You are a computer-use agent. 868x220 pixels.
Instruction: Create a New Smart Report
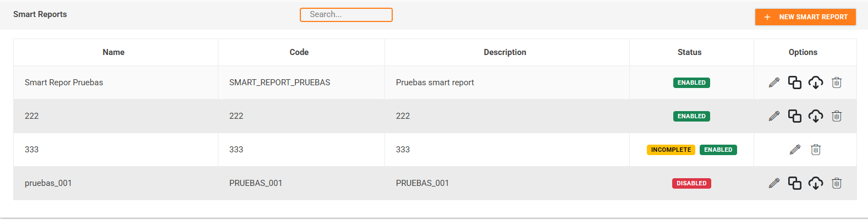coord(805,17)
